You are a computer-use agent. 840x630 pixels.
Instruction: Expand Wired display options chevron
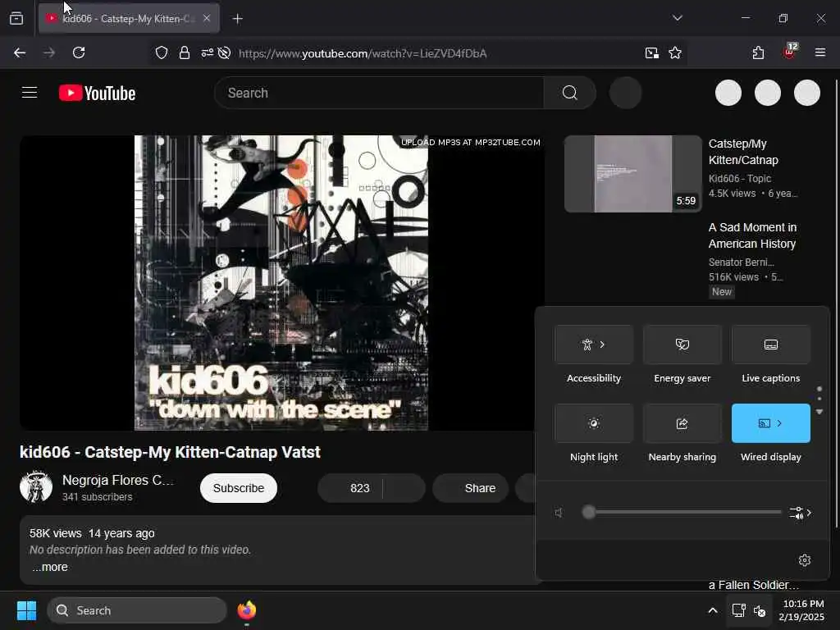779,423
